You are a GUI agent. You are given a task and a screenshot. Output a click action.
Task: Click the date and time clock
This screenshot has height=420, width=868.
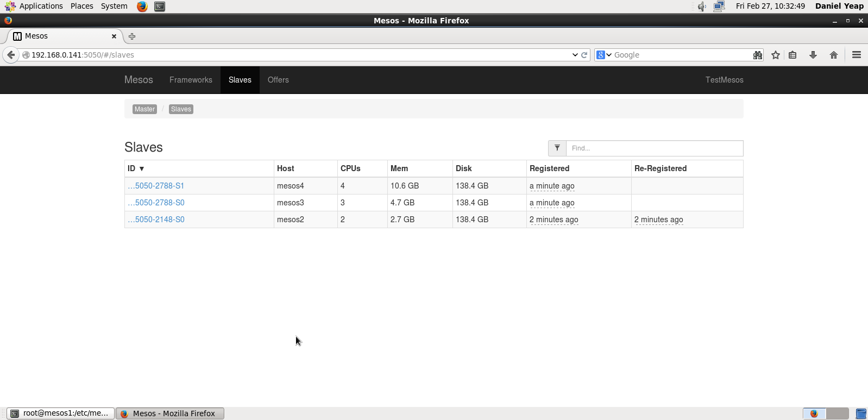770,6
